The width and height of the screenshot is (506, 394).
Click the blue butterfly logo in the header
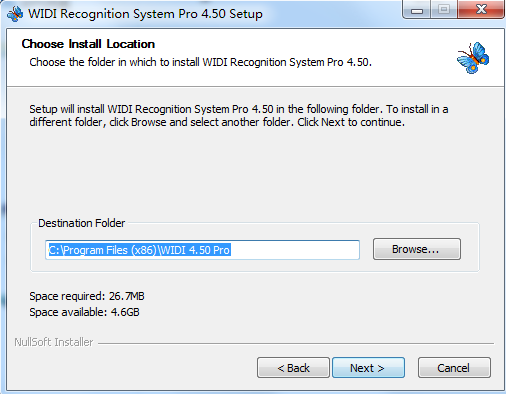pos(473,58)
